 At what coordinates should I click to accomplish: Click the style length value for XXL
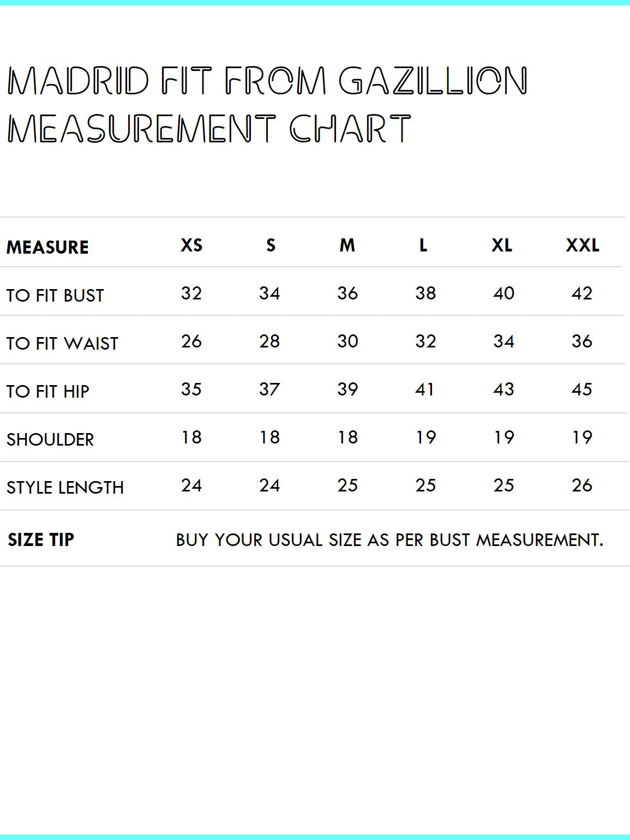point(581,485)
